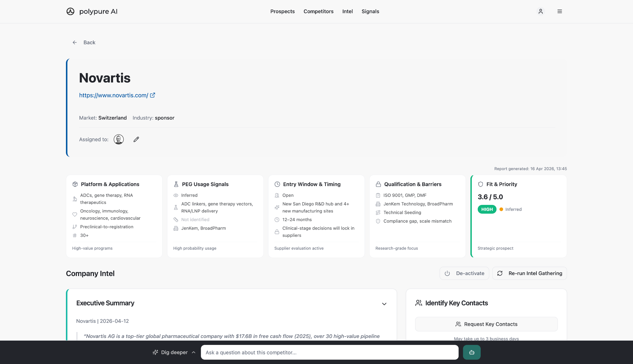Click the 'JenKem Technology, BroadPharm' entry

(418, 204)
